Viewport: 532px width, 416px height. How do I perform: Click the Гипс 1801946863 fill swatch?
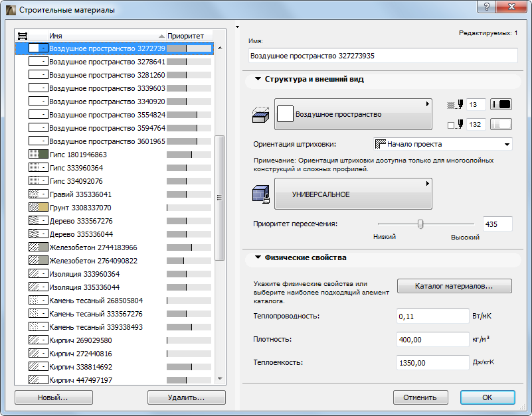point(39,155)
